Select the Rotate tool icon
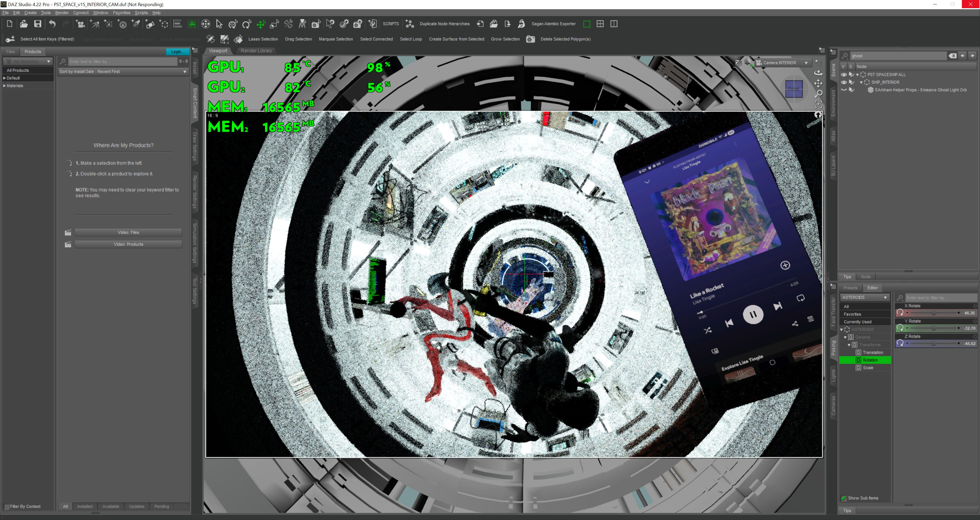This screenshot has width=980, height=520. (x=247, y=24)
